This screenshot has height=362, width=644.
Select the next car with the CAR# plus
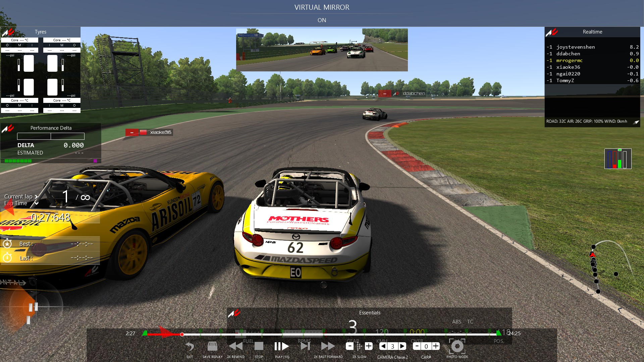coord(436,346)
